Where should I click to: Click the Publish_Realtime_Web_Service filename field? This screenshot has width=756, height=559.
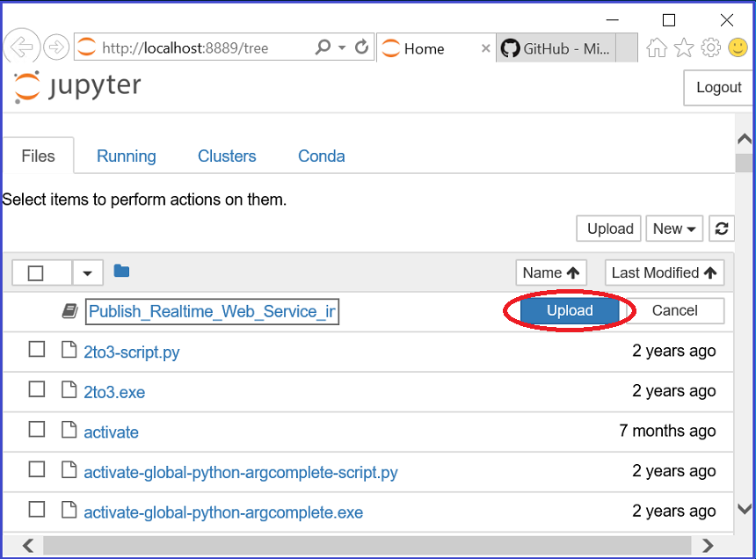coord(212,311)
